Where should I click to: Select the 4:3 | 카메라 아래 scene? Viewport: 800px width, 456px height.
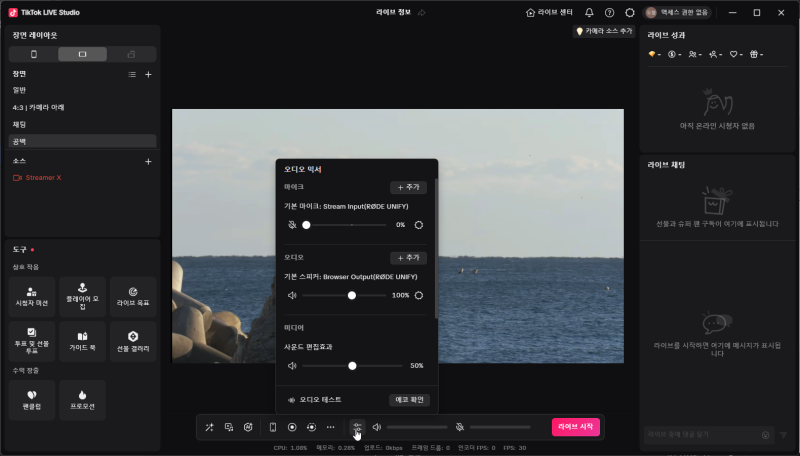point(82,108)
